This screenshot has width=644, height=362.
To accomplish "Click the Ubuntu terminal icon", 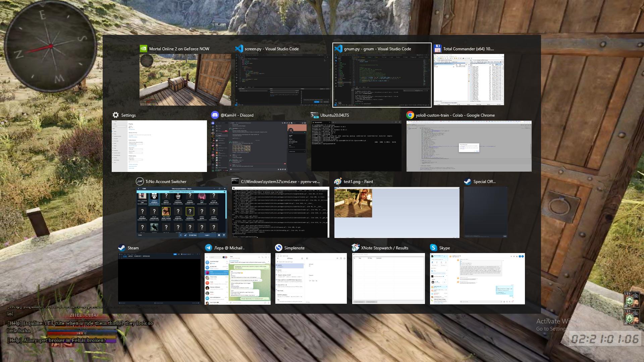I will (x=314, y=115).
